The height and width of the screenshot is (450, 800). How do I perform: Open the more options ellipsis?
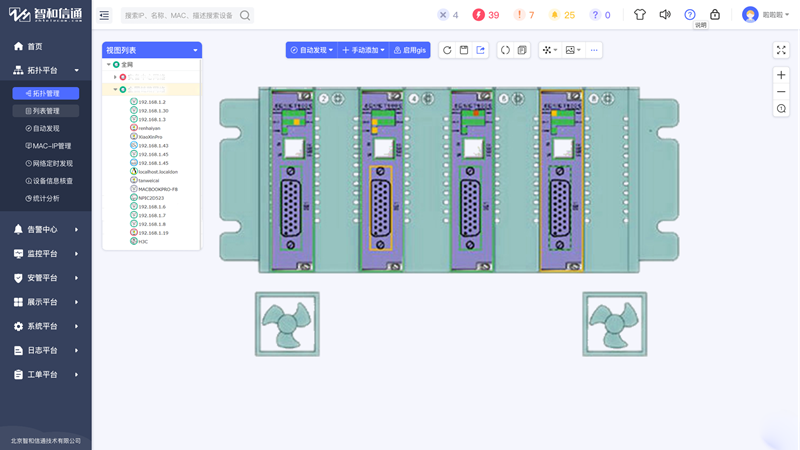(x=594, y=50)
